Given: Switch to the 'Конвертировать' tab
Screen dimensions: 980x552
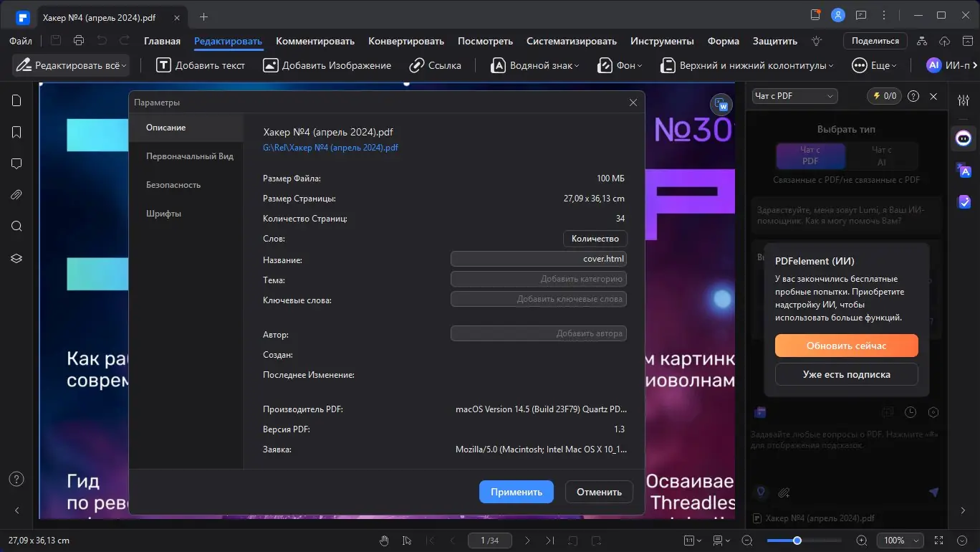Looking at the screenshot, I should [406, 41].
